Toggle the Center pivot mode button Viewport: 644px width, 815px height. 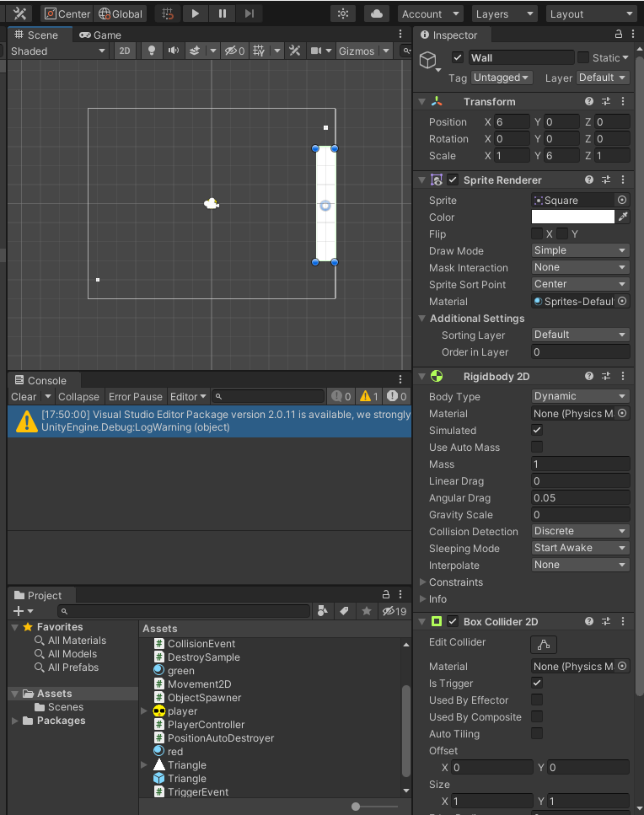pos(67,14)
